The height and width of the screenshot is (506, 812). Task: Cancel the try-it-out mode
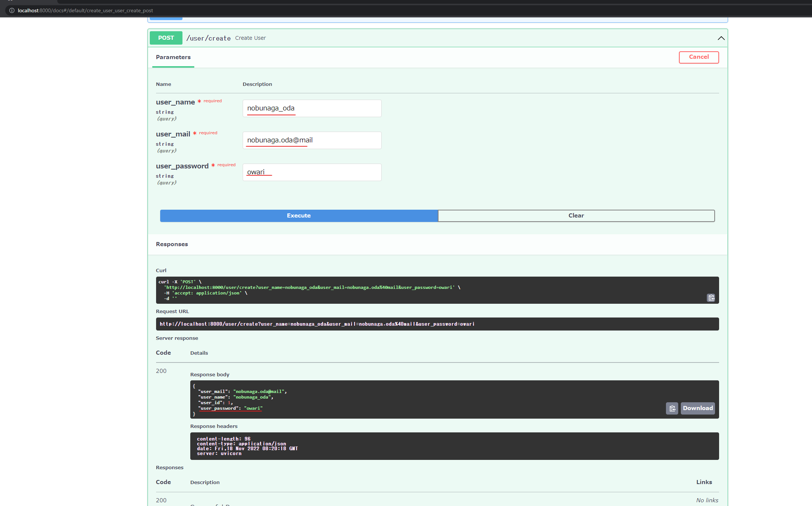tap(699, 57)
